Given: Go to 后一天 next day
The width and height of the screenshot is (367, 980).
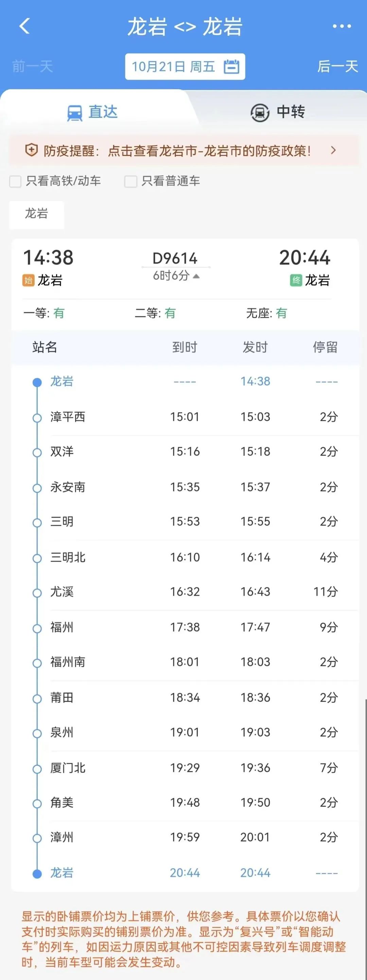Looking at the screenshot, I should [338, 67].
